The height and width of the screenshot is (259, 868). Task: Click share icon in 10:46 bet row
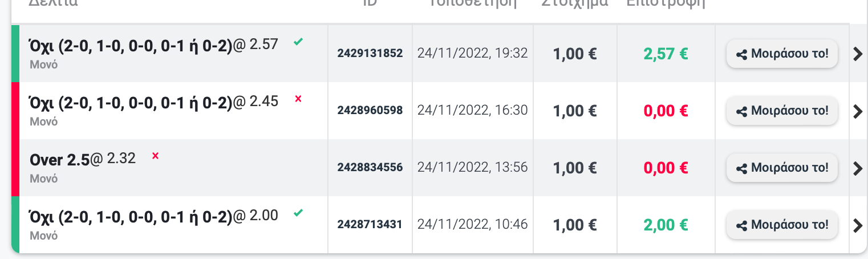(x=741, y=226)
